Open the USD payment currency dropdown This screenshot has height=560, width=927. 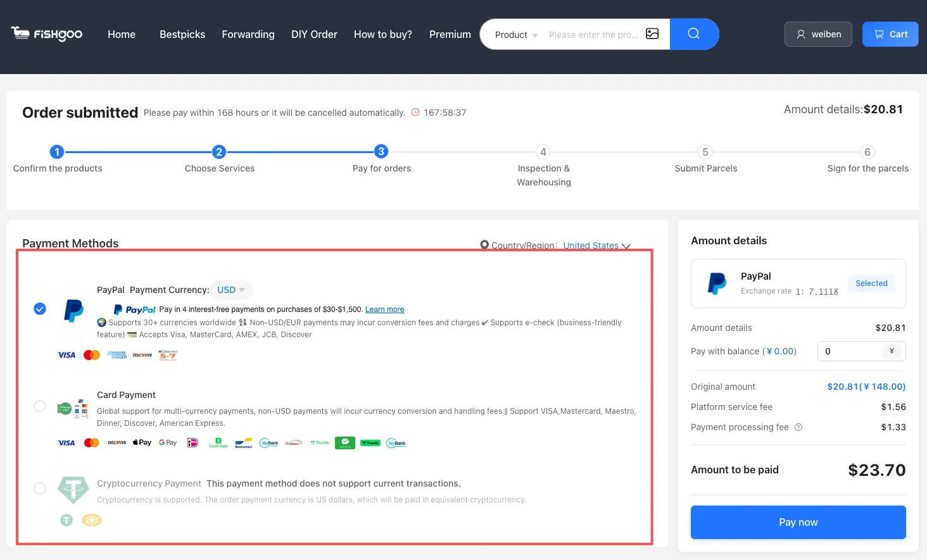click(x=231, y=290)
